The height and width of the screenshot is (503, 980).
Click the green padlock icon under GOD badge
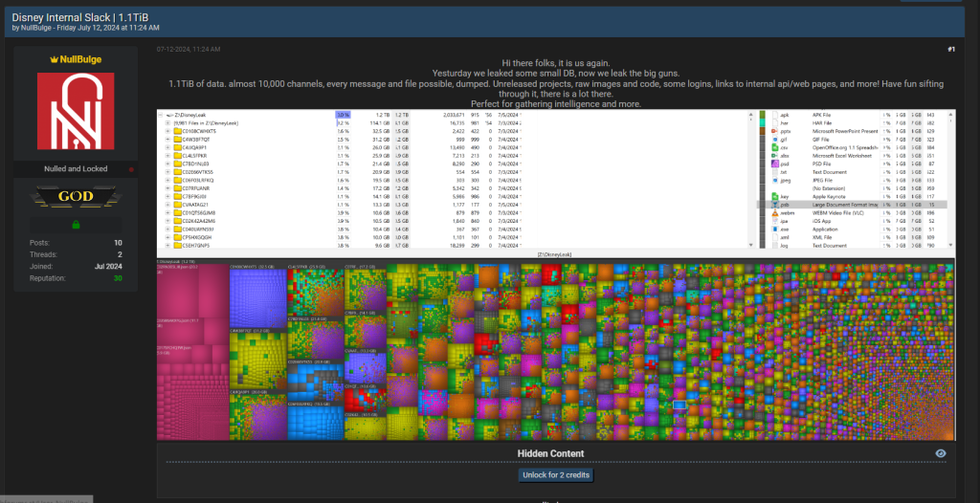pyautogui.click(x=75, y=225)
